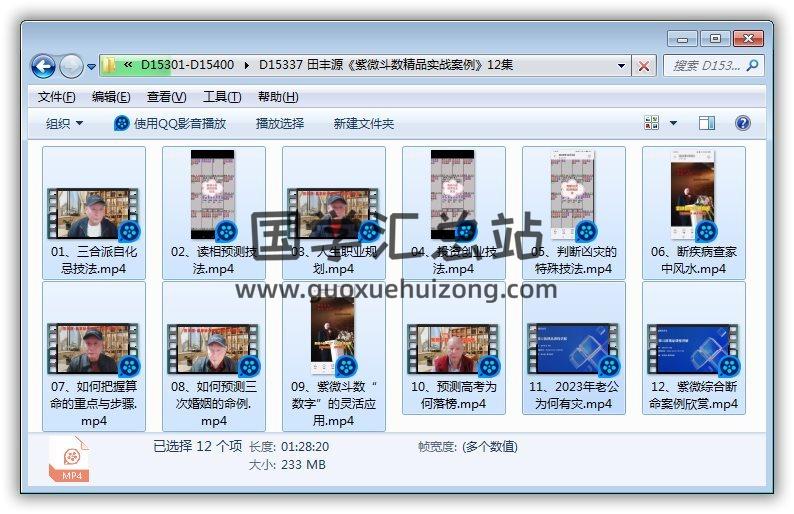This screenshot has width=794, height=514.
Task: Click the change view icon
Action: point(651,123)
